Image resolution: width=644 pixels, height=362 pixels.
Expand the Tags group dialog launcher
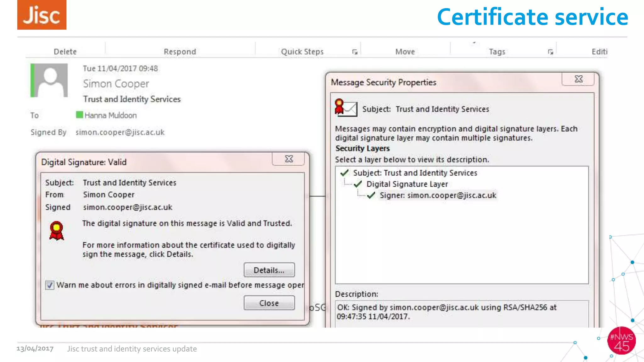click(550, 52)
